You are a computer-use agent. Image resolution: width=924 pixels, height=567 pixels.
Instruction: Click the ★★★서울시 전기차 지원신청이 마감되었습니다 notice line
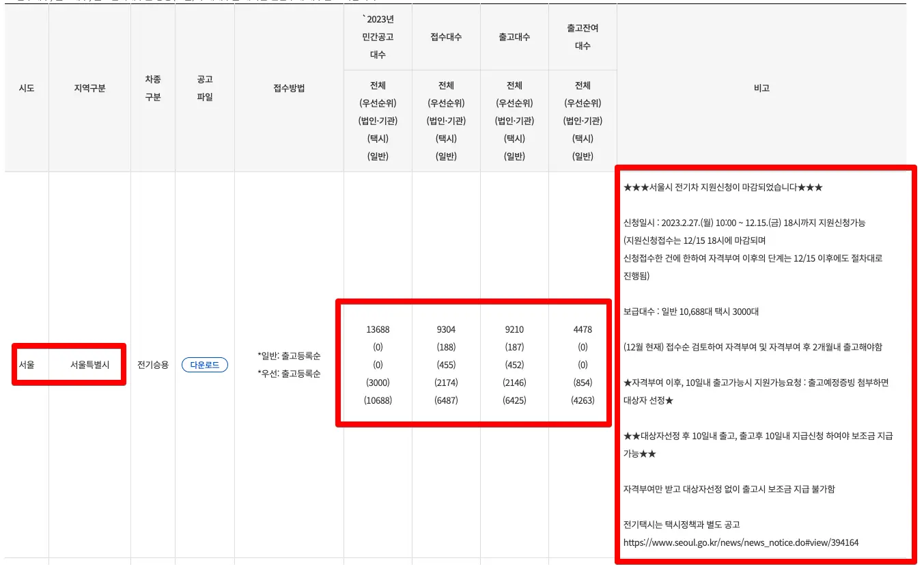coord(723,187)
